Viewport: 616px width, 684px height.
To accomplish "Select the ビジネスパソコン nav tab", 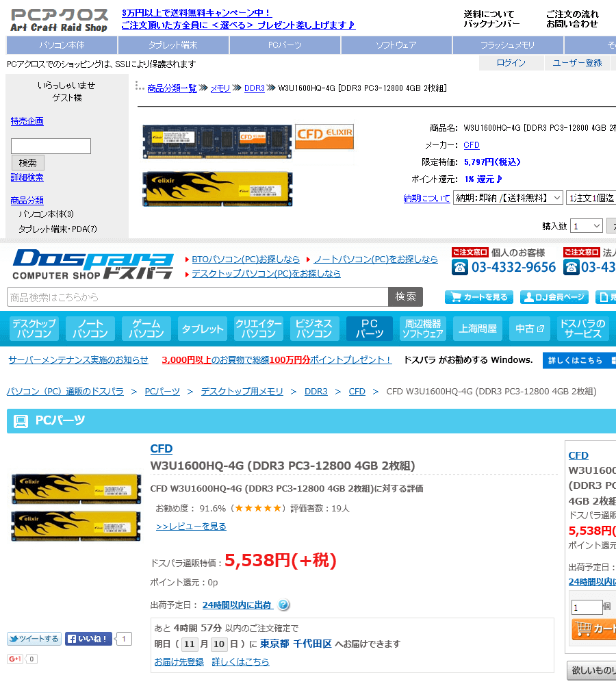I will point(314,329).
